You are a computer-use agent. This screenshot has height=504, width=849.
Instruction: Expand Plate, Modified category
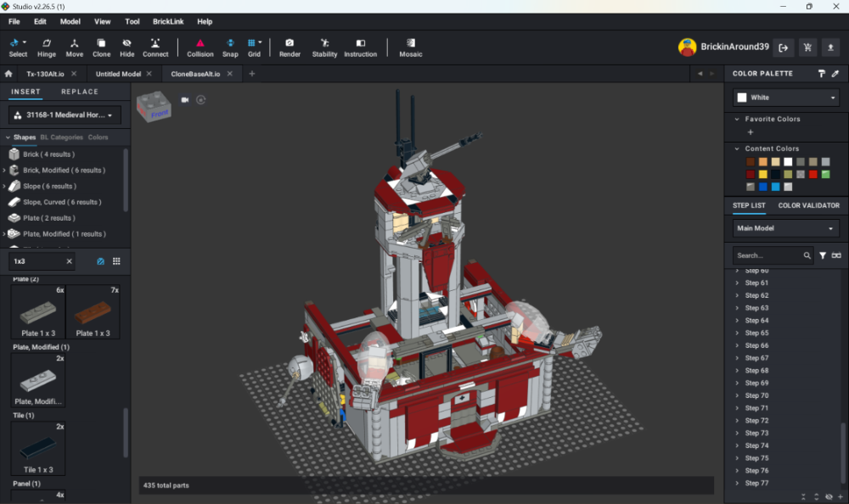coord(4,234)
